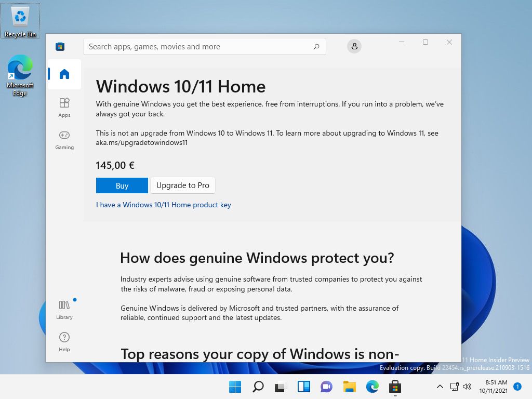Screen dimensions: 532x399
Task: Launch Microsoft Edge from the taskbar
Action: [x=372, y=387]
